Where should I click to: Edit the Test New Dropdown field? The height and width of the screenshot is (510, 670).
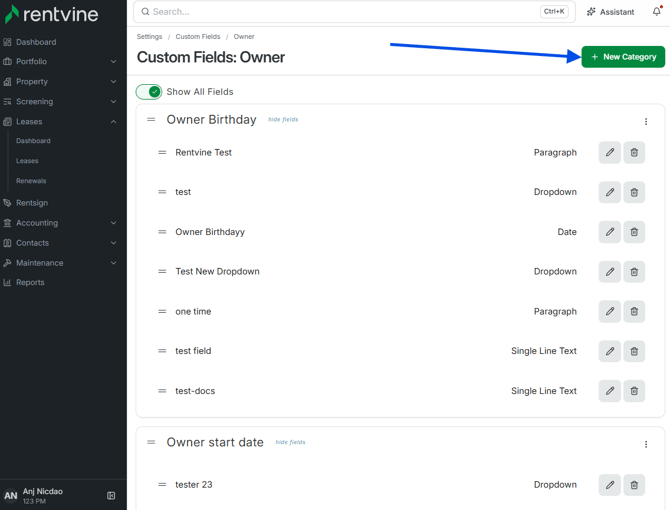(x=609, y=272)
